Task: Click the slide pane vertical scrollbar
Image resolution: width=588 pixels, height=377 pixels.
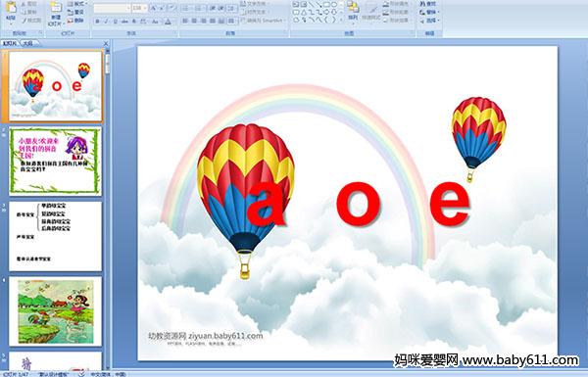Action: coord(108,210)
